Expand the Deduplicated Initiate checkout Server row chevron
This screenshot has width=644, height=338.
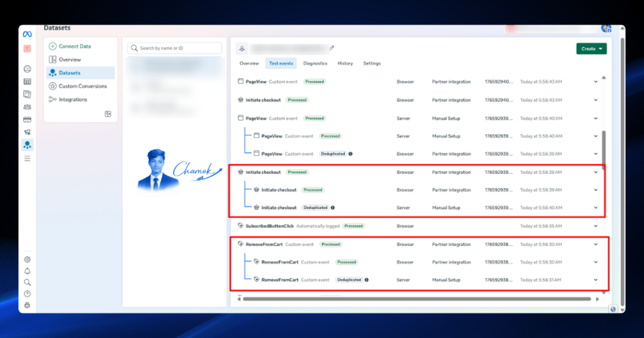point(596,208)
